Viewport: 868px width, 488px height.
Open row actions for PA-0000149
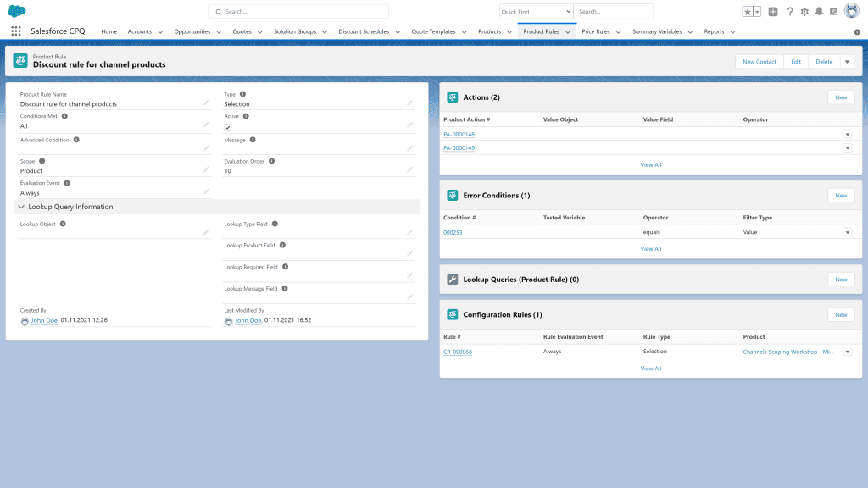click(x=848, y=148)
